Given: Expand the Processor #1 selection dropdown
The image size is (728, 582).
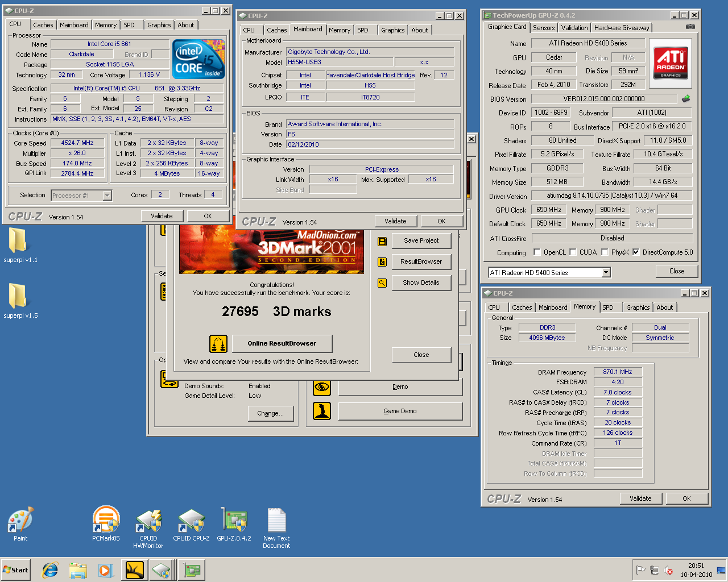Looking at the screenshot, I should point(107,196).
